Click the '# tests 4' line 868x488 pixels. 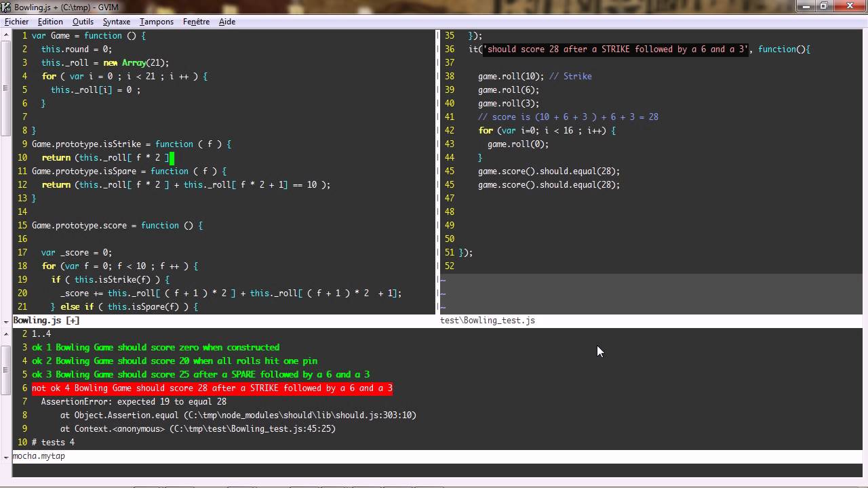(x=53, y=443)
